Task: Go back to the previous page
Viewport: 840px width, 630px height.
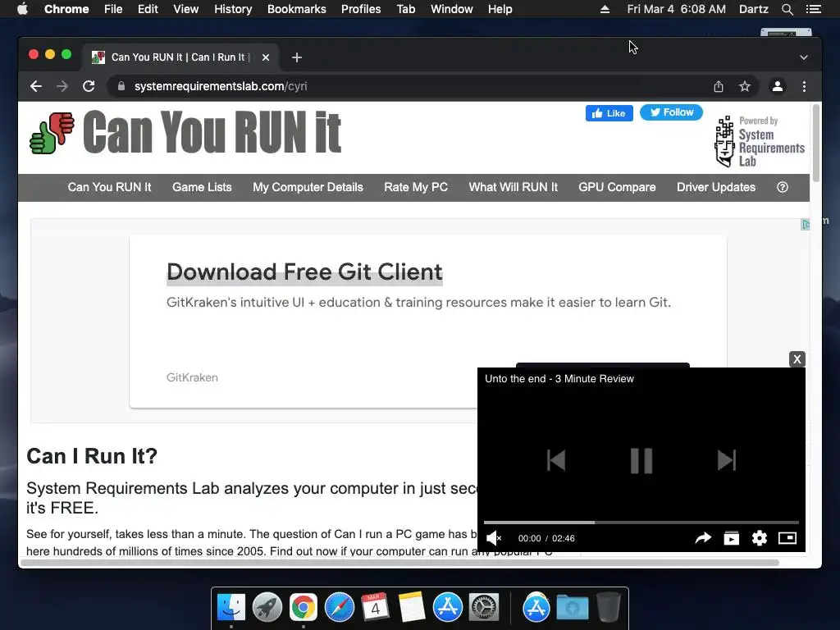Action: [x=36, y=86]
